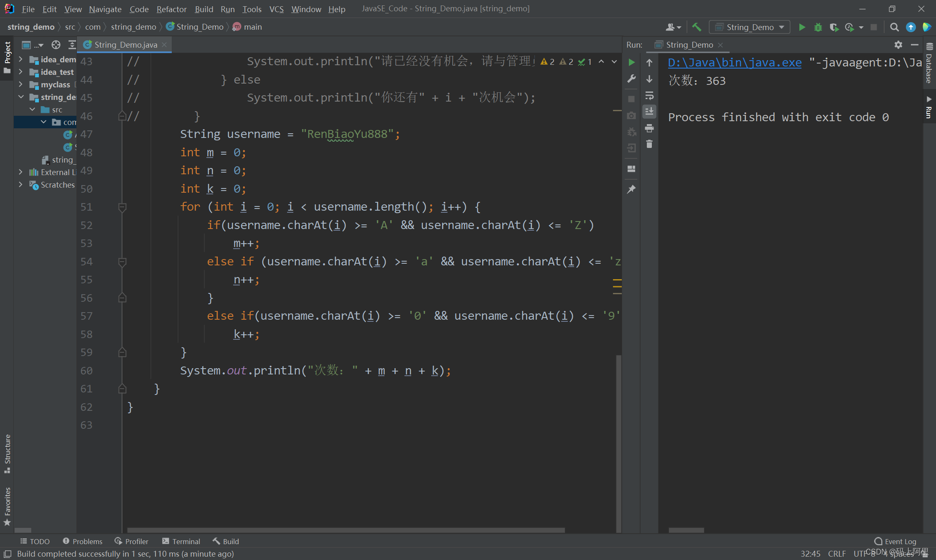Run the String_Demo application
The image size is (936, 560).
(x=801, y=27)
